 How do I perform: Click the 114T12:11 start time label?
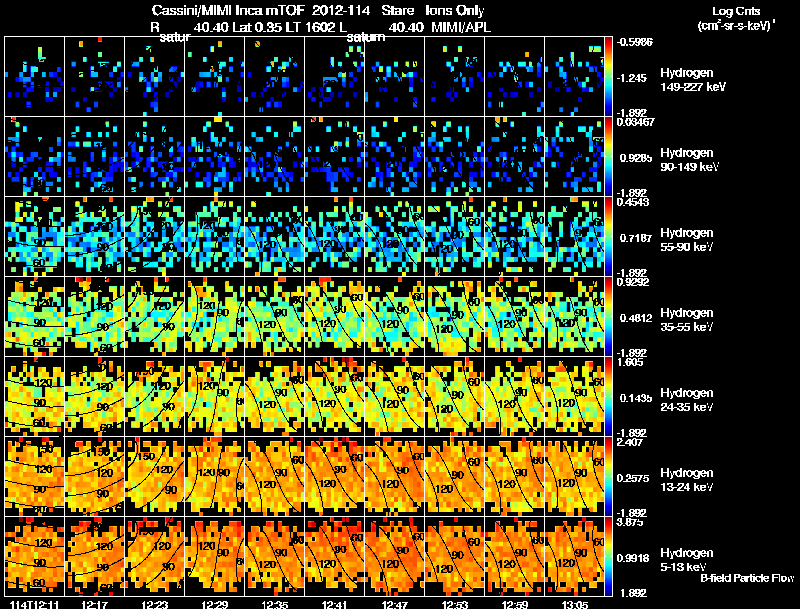point(34,604)
